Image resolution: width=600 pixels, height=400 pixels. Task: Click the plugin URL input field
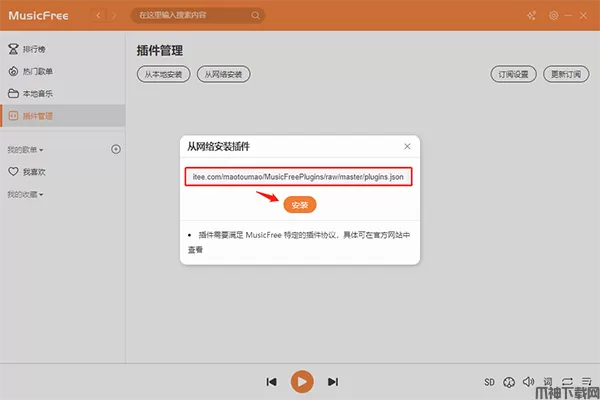coord(300,176)
